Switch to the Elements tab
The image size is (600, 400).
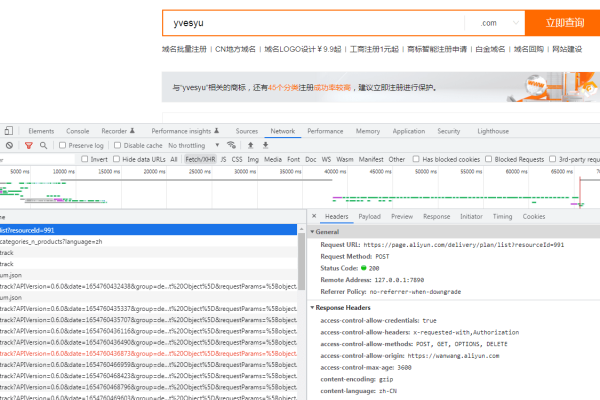tap(41, 131)
